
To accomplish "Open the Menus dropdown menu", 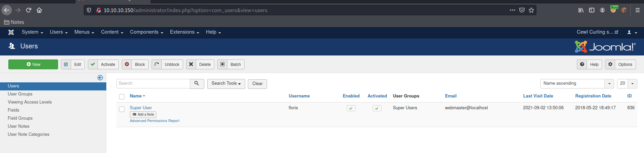I will 84,32.
